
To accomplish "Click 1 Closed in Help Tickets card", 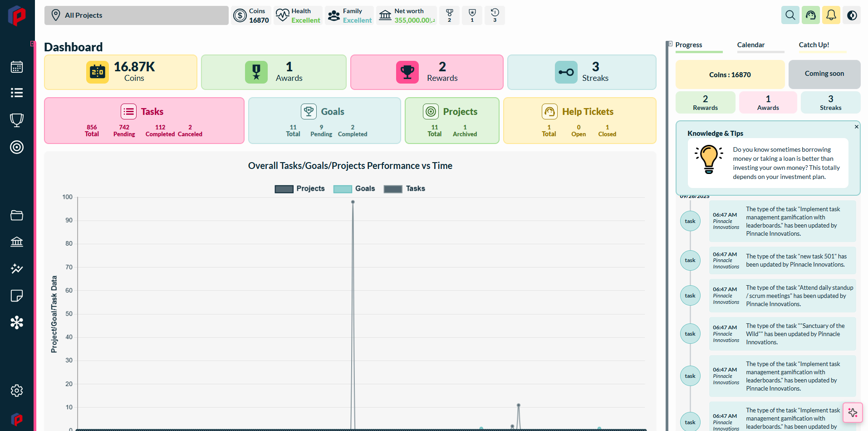I will pos(607,131).
